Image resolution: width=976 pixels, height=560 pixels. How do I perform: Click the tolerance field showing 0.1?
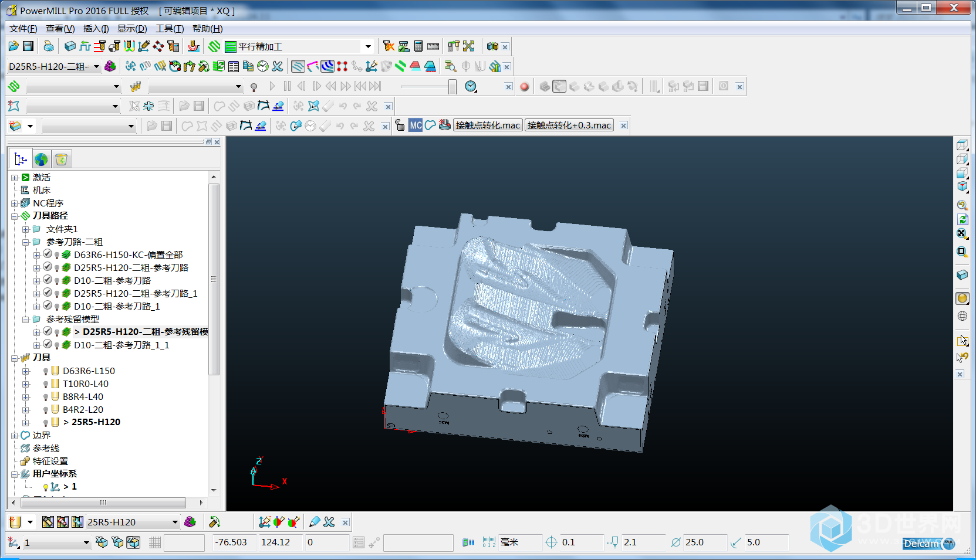pyautogui.click(x=580, y=542)
